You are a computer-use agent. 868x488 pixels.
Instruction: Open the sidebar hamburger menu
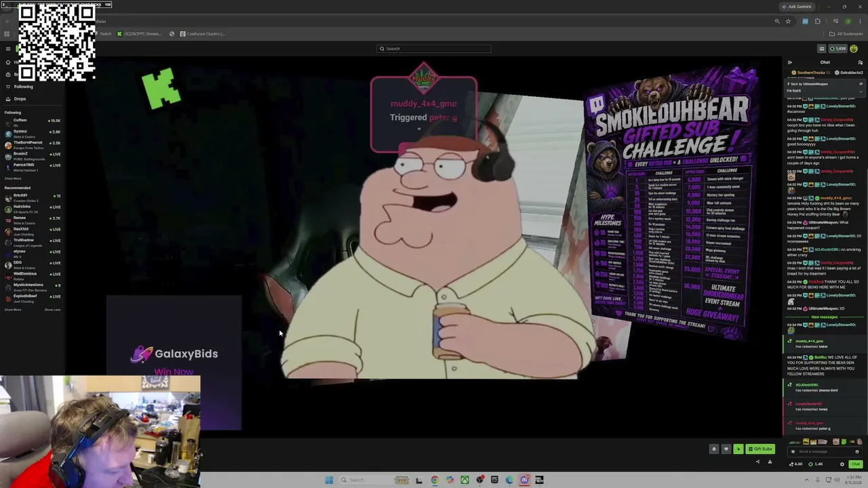pos(7,49)
